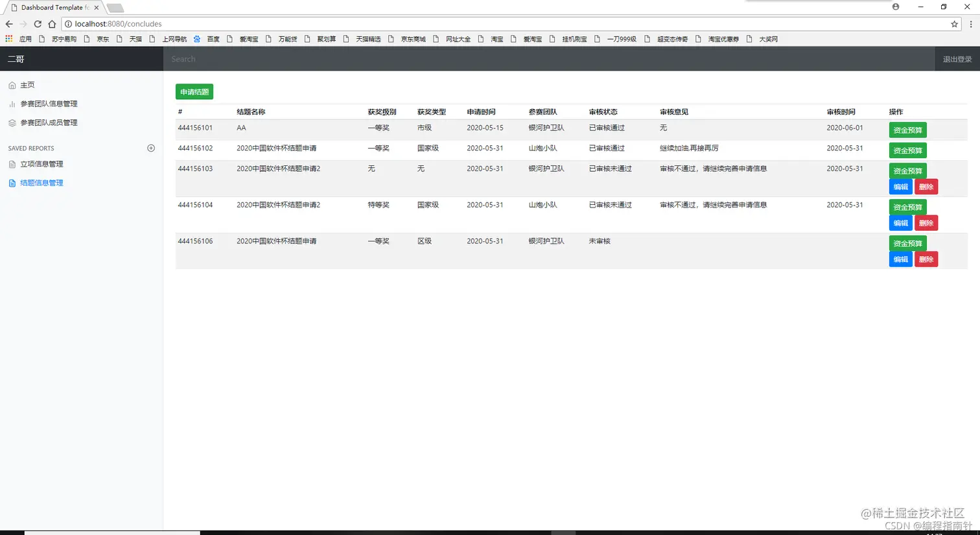Click 山炮小队 in row 444156102
Screen dimensions: 980x535
coord(542,148)
